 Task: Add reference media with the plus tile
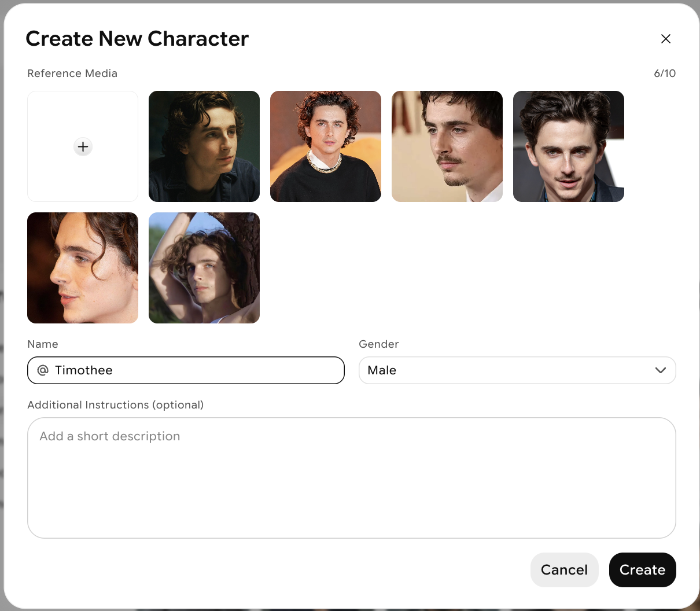pyautogui.click(x=83, y=146)
